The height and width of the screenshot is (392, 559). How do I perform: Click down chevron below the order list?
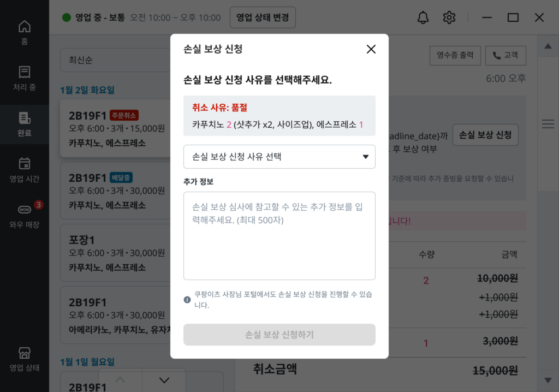[164, 380]
